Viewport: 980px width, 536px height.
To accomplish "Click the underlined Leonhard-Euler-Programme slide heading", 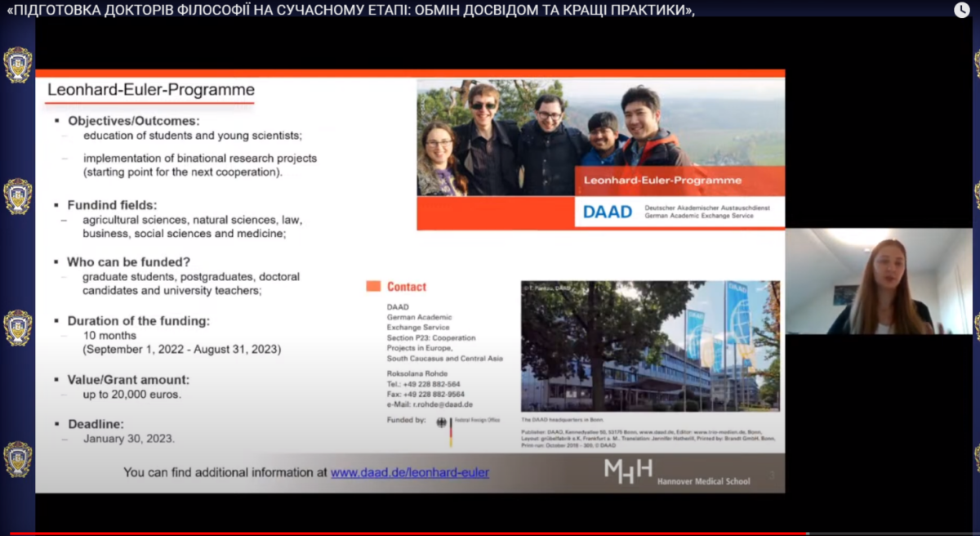I will [151, 90].
